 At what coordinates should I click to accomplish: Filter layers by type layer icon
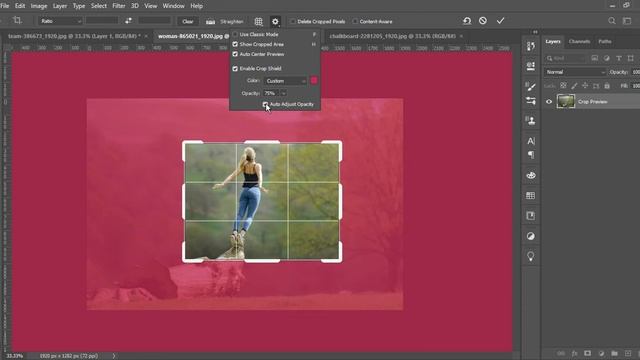point(619,58)
